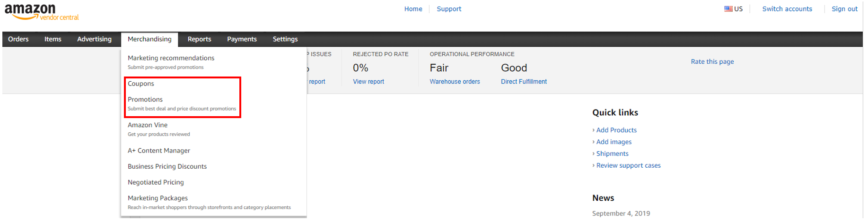Choose Coupons from the Merchandising menu
The height and width of the screenshot is (222, 868).
click(x=141, y=84)
